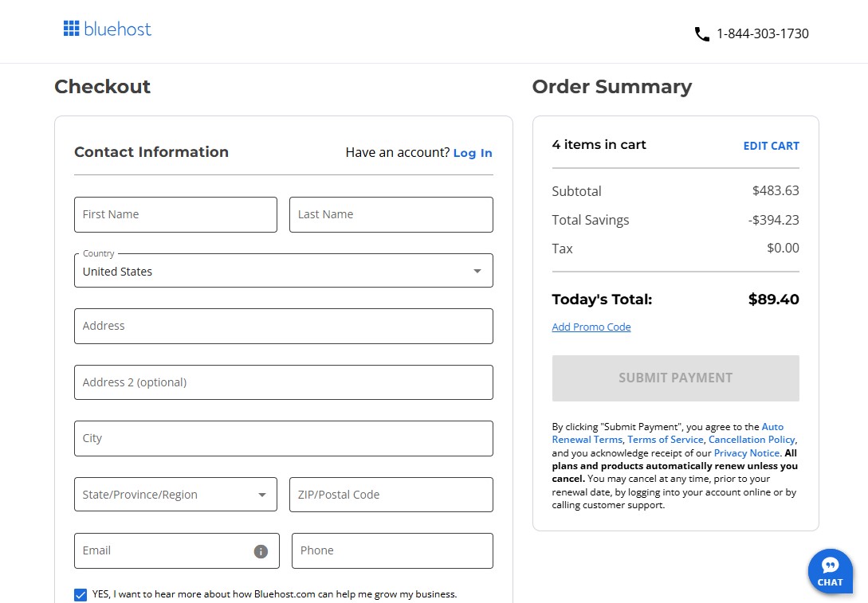This screenshot has height=603, width=868.
Task: Open the Country dropdown
Action: click(x=284, y=271)
